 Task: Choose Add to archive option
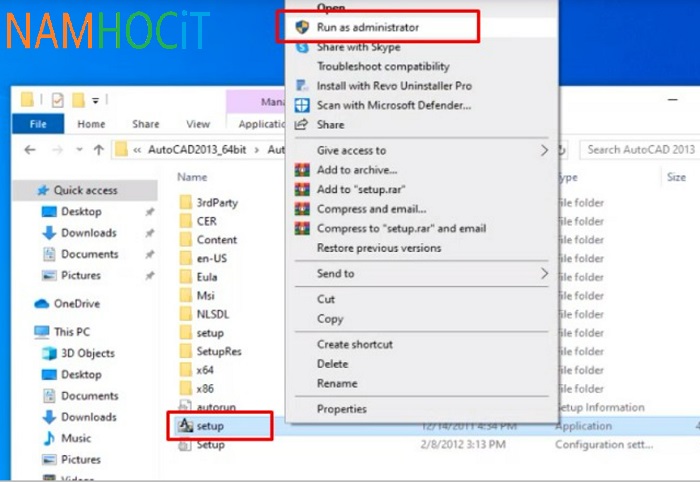[421, 170]
